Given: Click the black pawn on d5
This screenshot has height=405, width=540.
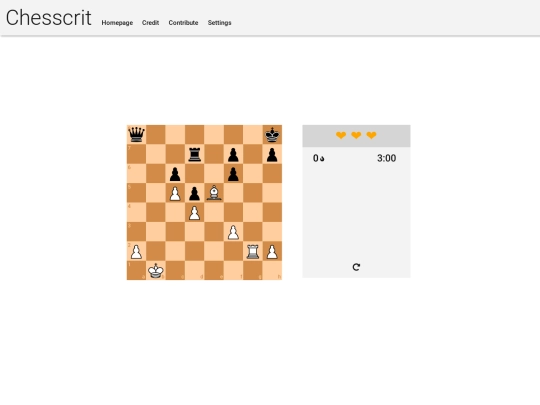Looking at the screenshot, I should tap(195, 193).
